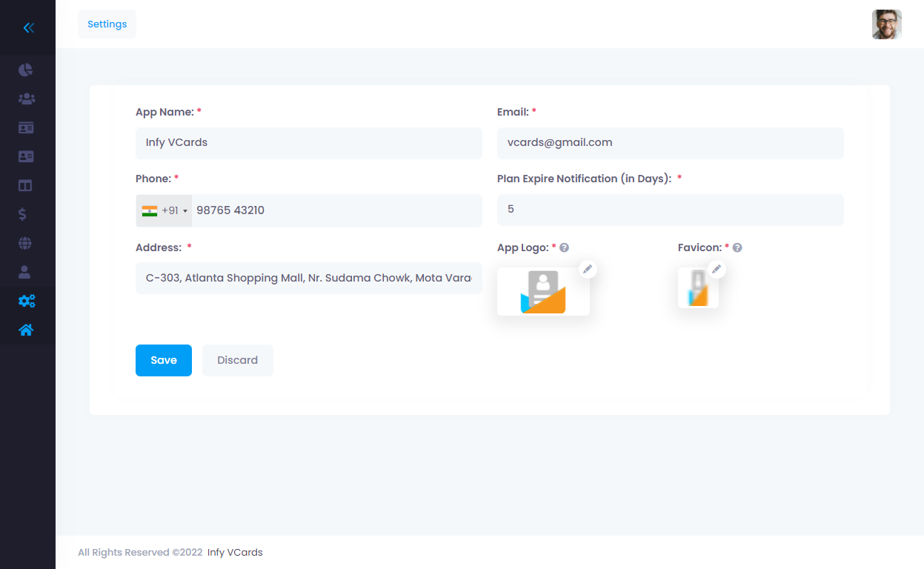Focus the App Name input field
Viewport: 924px width, 569px height.
point(308,143)
